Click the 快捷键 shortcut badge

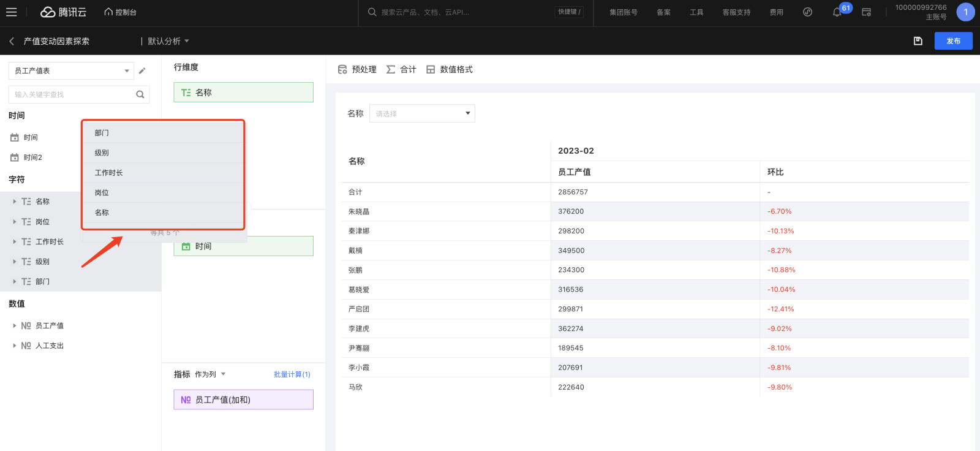(x=569, y=12)
